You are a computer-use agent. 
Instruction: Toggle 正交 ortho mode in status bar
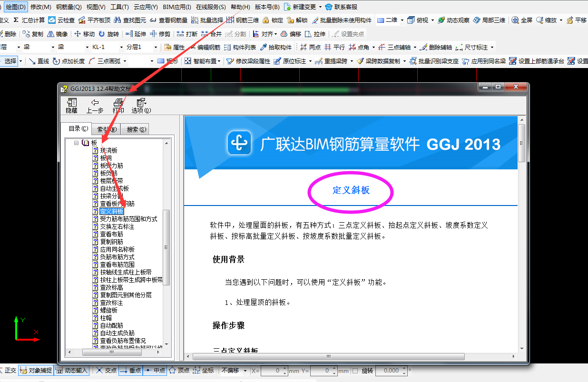pos(8,370)
